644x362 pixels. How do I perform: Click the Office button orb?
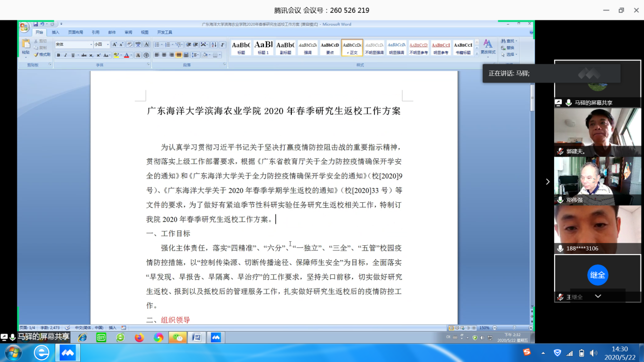click(24, 27)
